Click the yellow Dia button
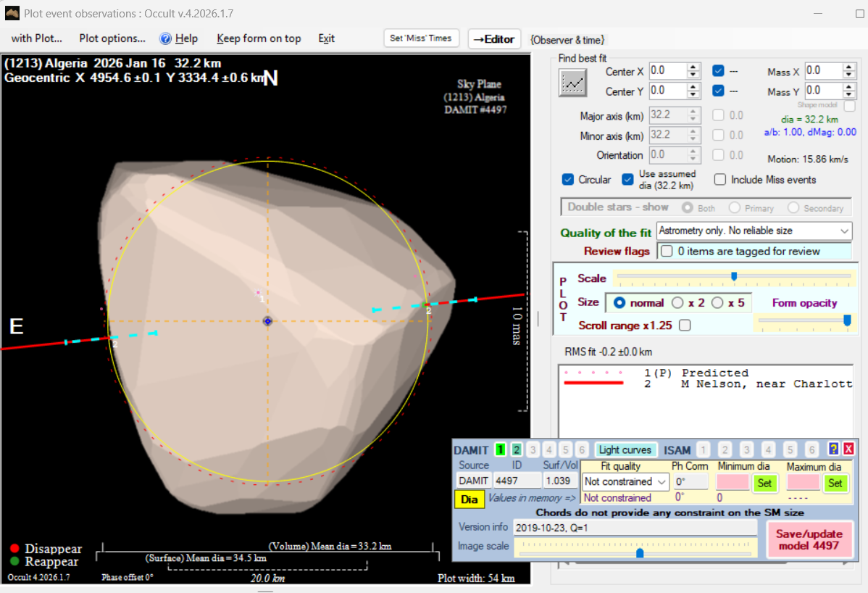Screen dimensions: 868x593 pos(470,499)
